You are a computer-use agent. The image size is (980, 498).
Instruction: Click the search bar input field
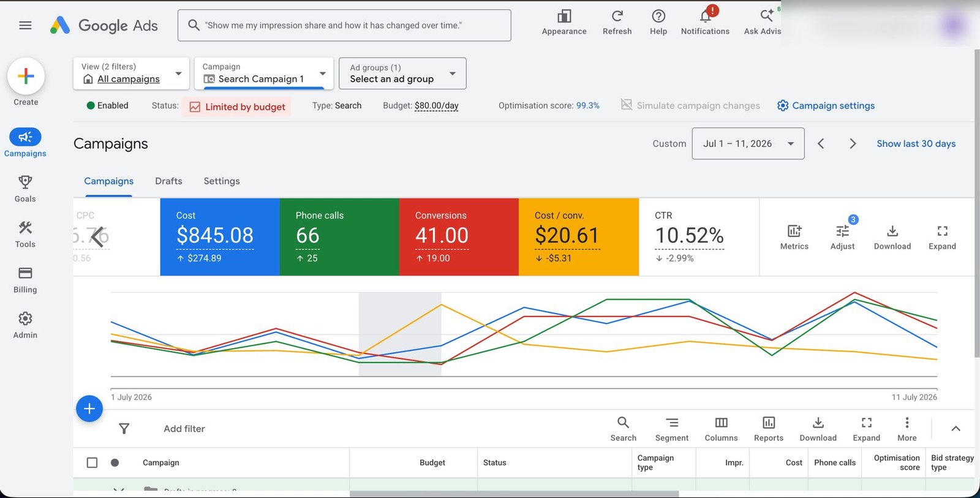[344, 25]
